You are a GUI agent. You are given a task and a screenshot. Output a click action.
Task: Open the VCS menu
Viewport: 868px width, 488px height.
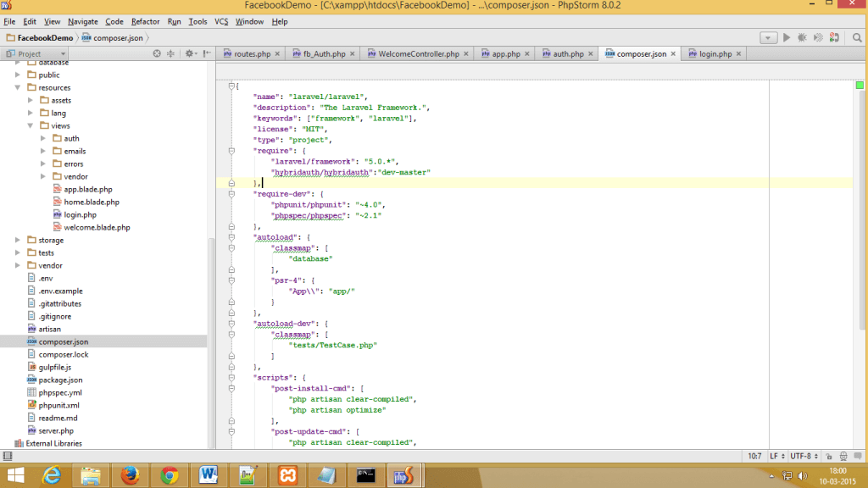coord(221,21)
